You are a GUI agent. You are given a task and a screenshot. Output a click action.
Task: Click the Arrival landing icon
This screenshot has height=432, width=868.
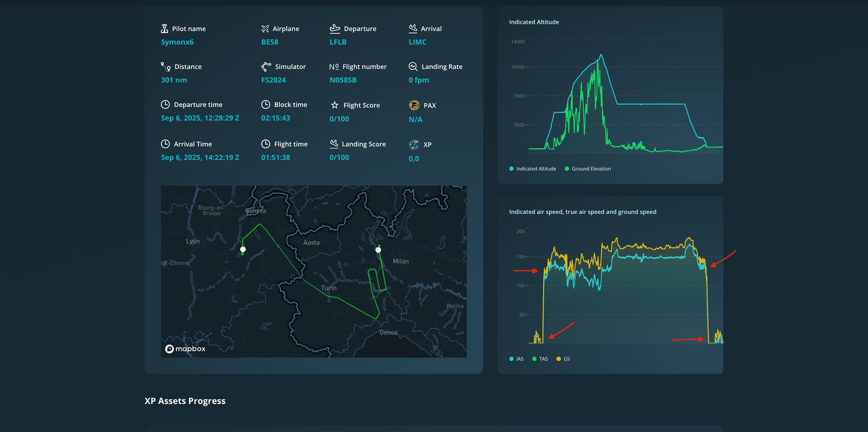[x=413, y=28]
